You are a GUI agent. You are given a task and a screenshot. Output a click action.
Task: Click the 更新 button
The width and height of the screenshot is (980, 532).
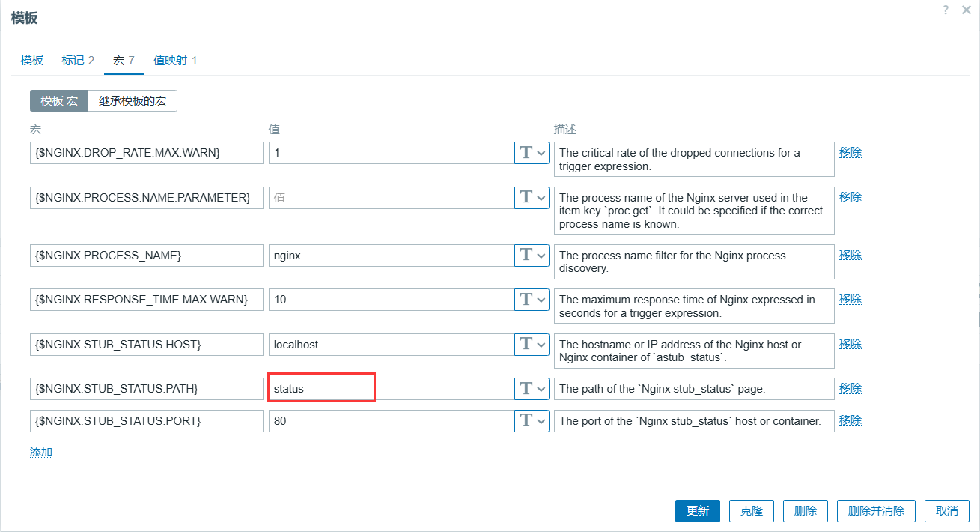pos(697,511)
